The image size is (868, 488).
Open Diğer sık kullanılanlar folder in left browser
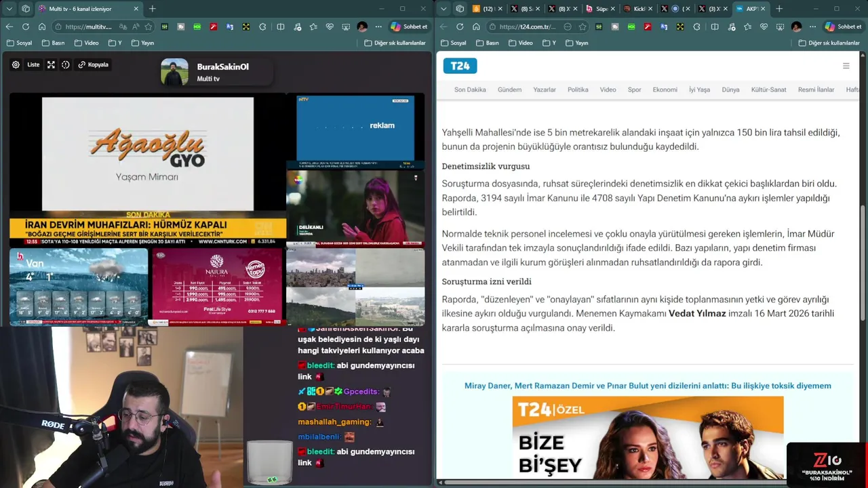pyautogui.click(x=395, y=43)
